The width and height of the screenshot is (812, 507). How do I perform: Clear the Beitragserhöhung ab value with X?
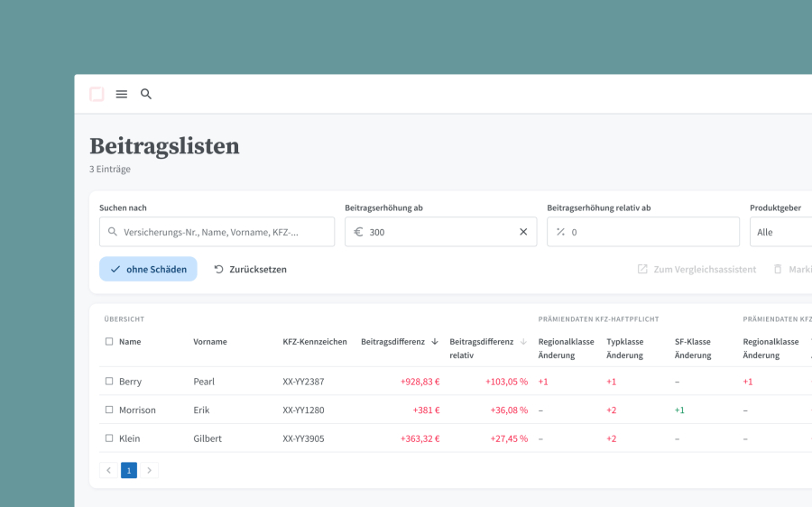coord(523,232)
